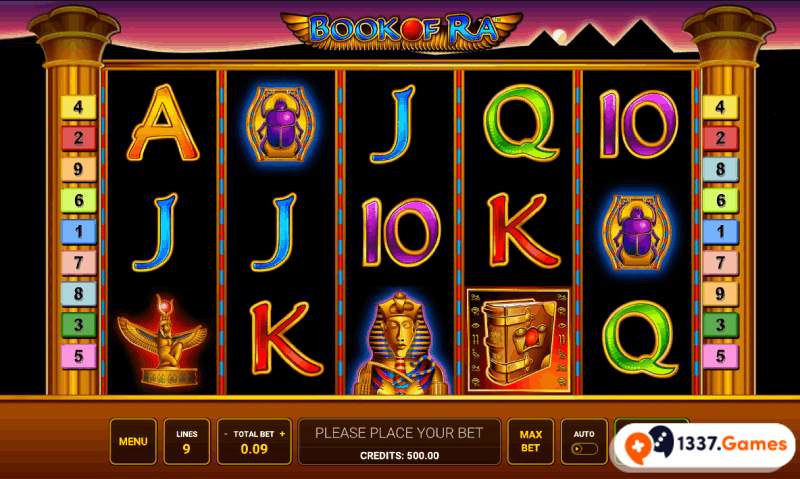Click the Book of Ra scatter symbol

tap(518, 340)
